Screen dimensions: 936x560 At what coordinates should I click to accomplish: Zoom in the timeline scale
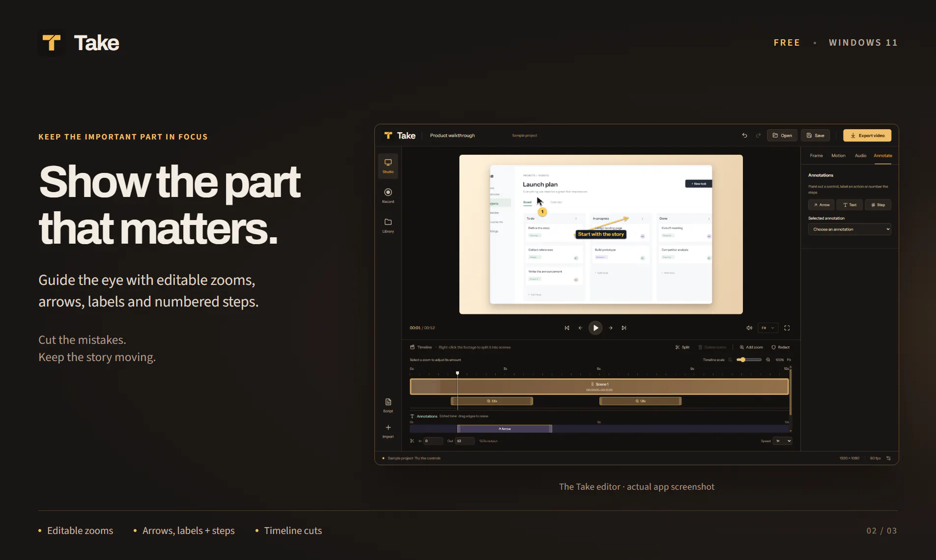point(768,360)
